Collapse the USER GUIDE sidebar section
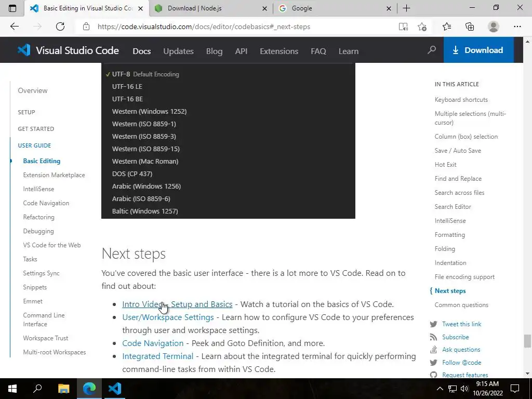This screenshot has height=399, width=532. pyautogui.click(x=34, y=145)
